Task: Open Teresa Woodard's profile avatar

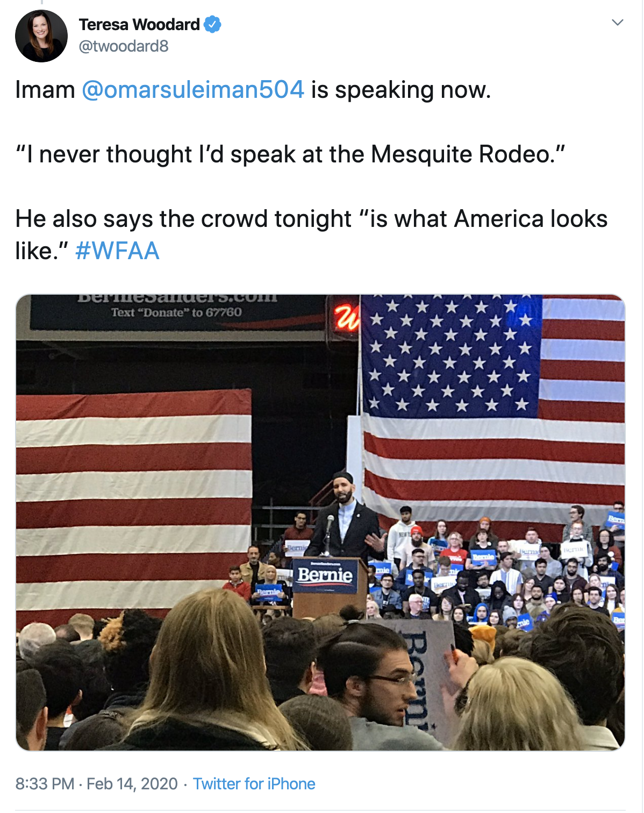Action: (x=41, y=36)
